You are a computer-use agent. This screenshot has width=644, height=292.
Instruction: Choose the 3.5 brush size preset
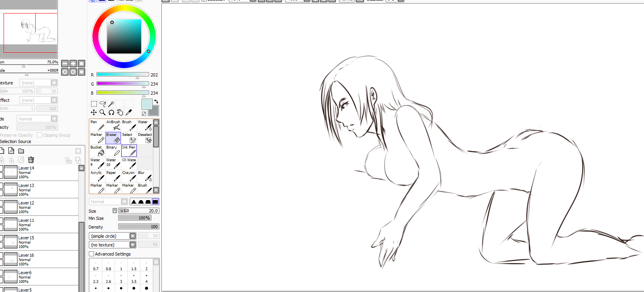tap(134, 279)
